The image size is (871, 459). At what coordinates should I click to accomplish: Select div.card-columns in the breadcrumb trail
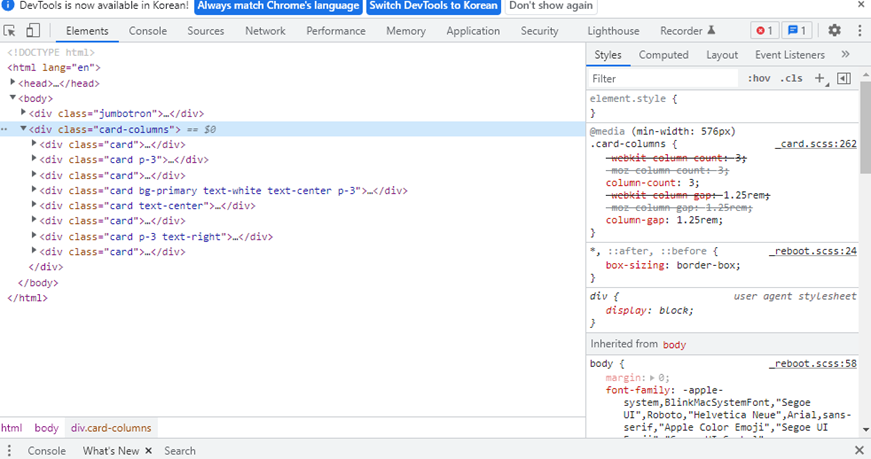click(111, 428)
